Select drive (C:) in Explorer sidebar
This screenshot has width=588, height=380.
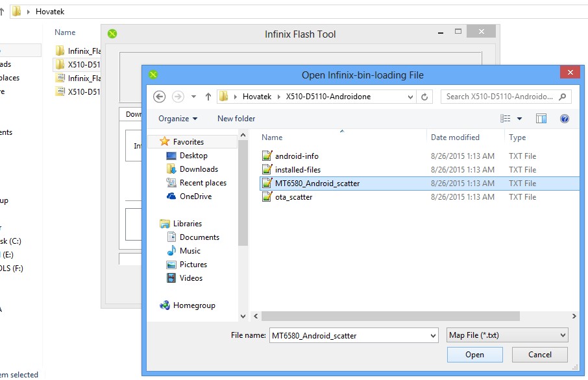(x=10, y=241)
